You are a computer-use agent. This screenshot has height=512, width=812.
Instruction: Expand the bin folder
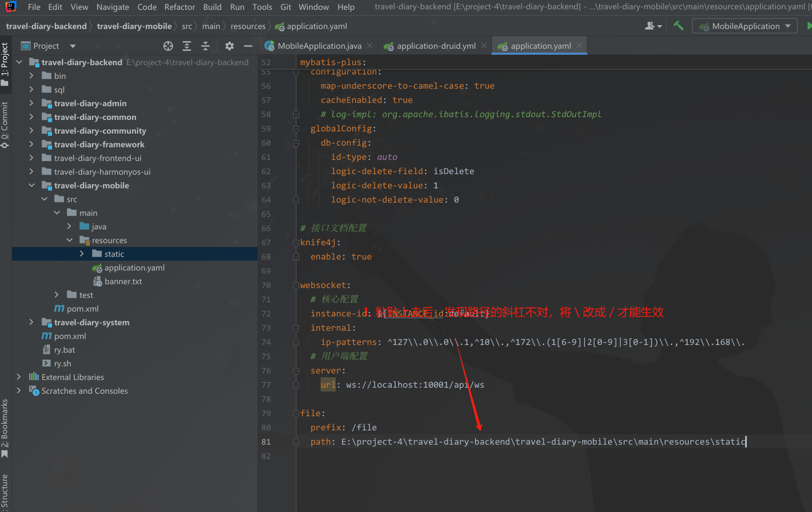pyautogui.click(x=31, y=76)
